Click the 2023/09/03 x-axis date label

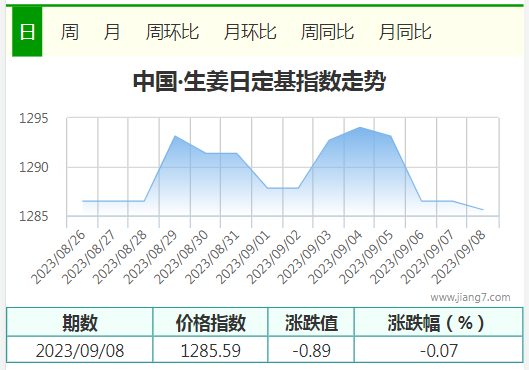click(305, 257)
